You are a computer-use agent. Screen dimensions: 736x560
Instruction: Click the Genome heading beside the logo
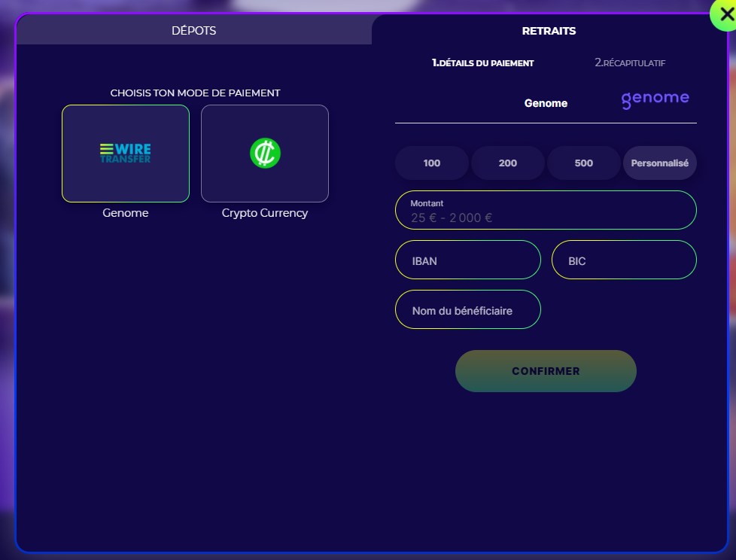546,103
